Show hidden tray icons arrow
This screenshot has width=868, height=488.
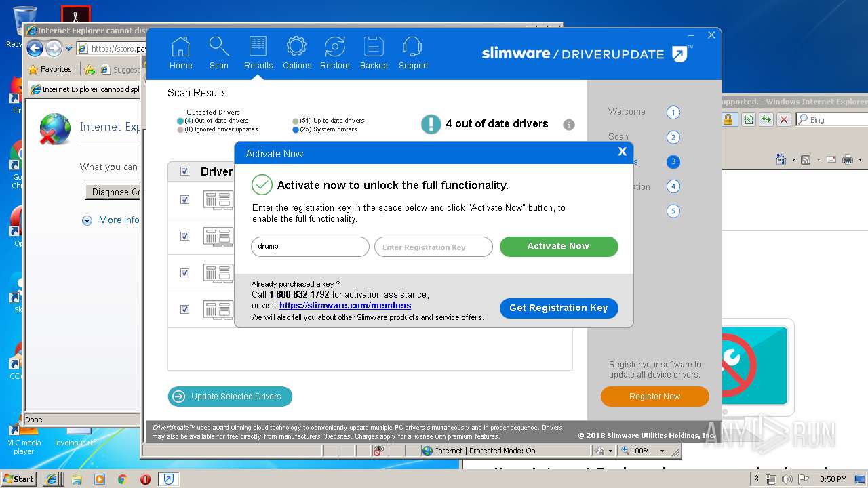click(756, 479)
